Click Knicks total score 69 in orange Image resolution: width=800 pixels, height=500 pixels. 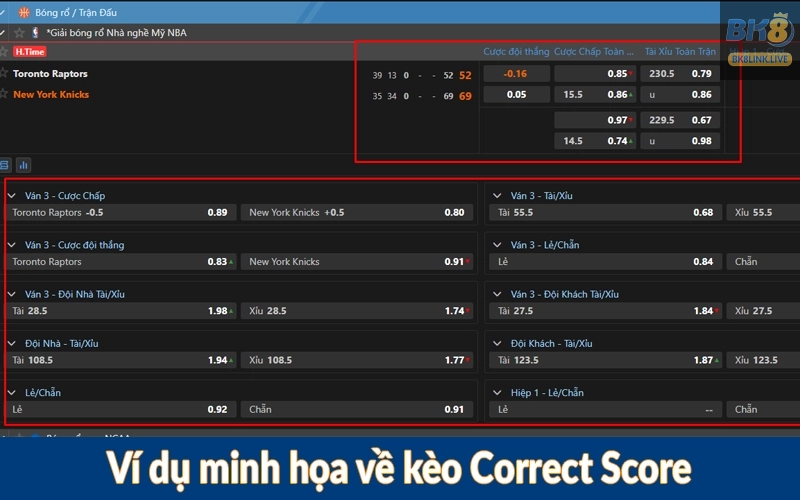465,96
